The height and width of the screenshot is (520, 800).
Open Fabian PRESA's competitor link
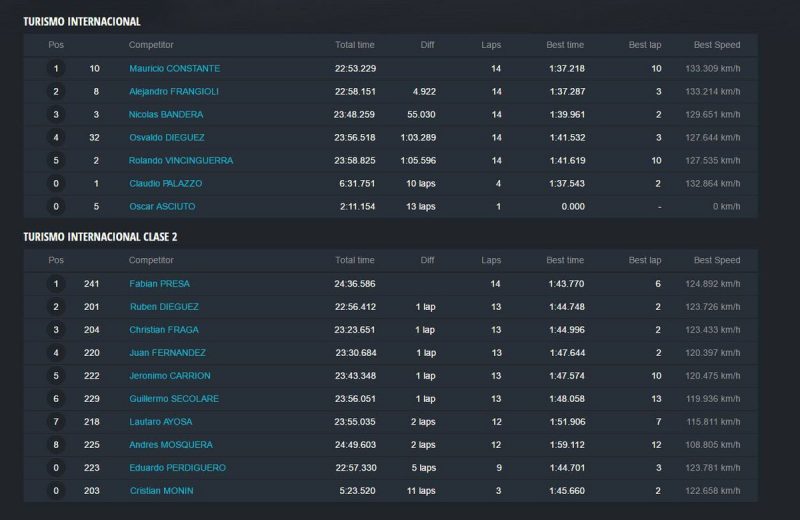click(159, 284)
